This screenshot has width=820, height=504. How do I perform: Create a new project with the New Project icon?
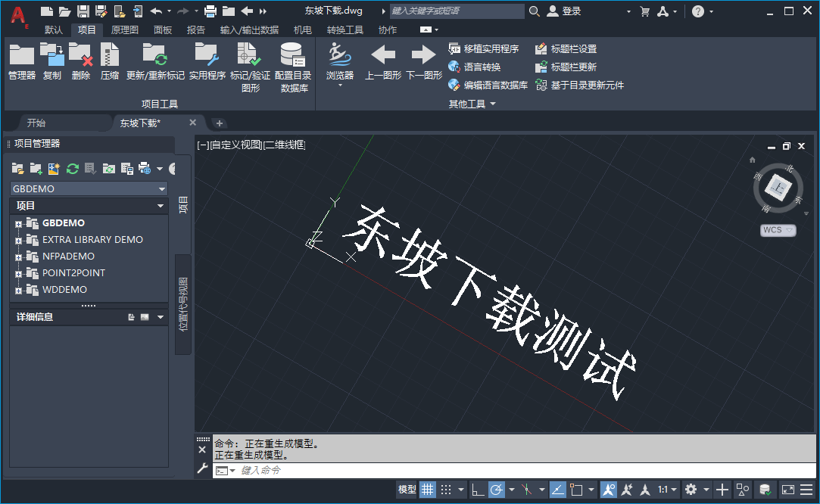35,168
